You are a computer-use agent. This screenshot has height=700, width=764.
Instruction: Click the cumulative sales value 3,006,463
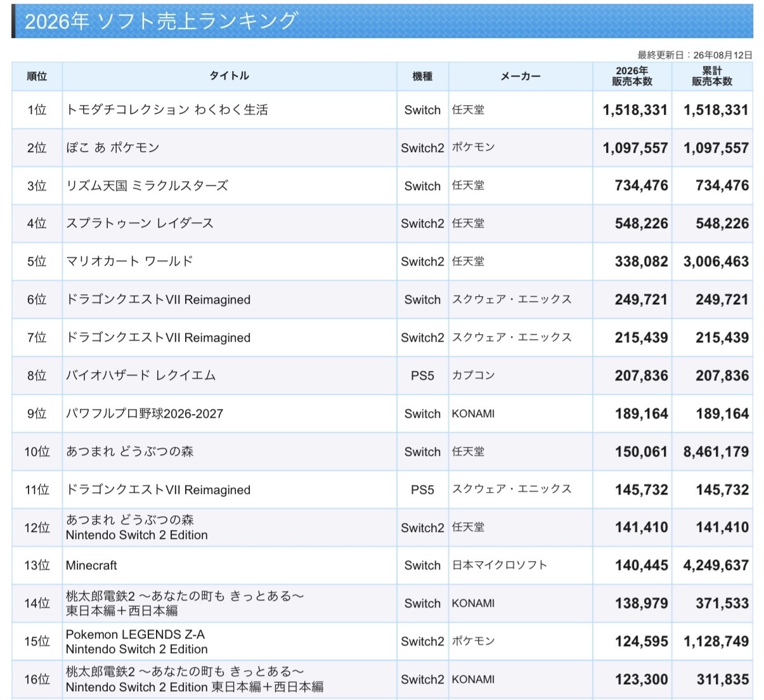click(x=716, y=261)
